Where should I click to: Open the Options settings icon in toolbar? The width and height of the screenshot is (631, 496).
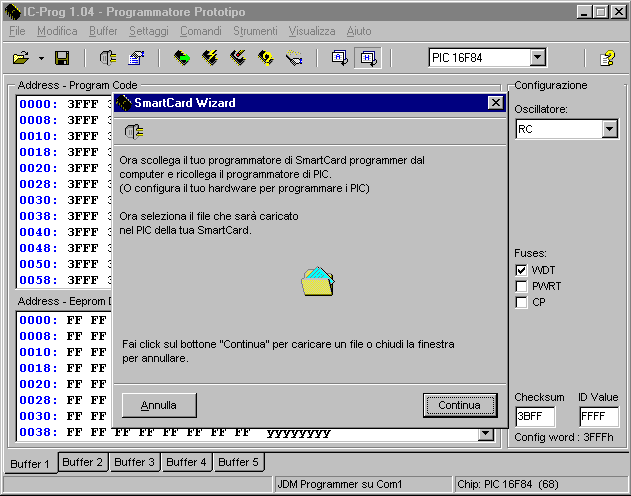pos(136,58)
